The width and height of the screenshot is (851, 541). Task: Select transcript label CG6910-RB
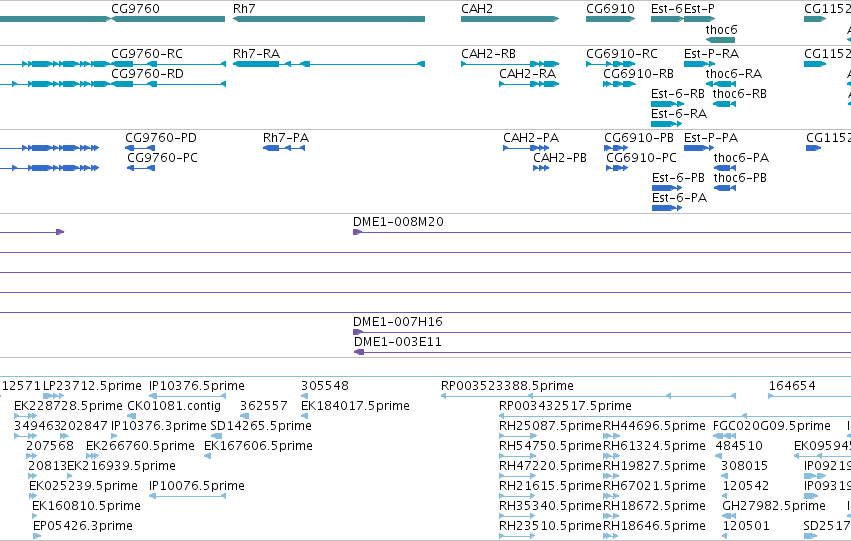638,74
